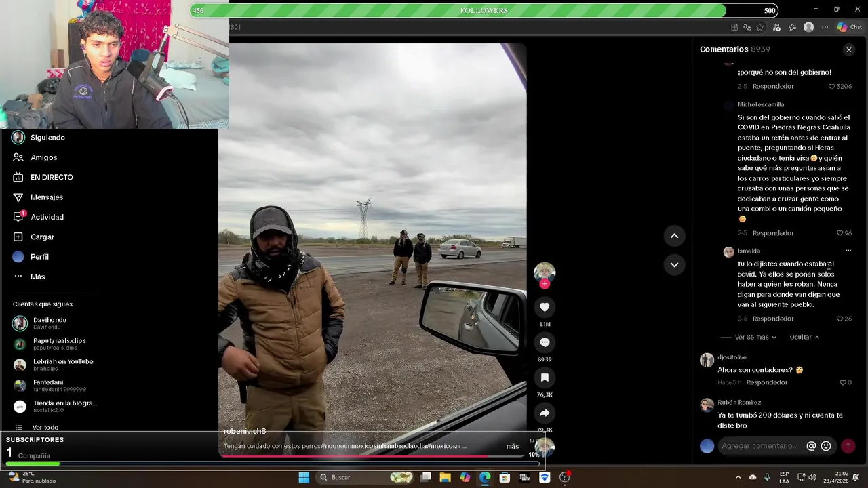Open rubenivich8 username on the video
The height and width of the screenshot is (488, 868).
tap(245, 431)
